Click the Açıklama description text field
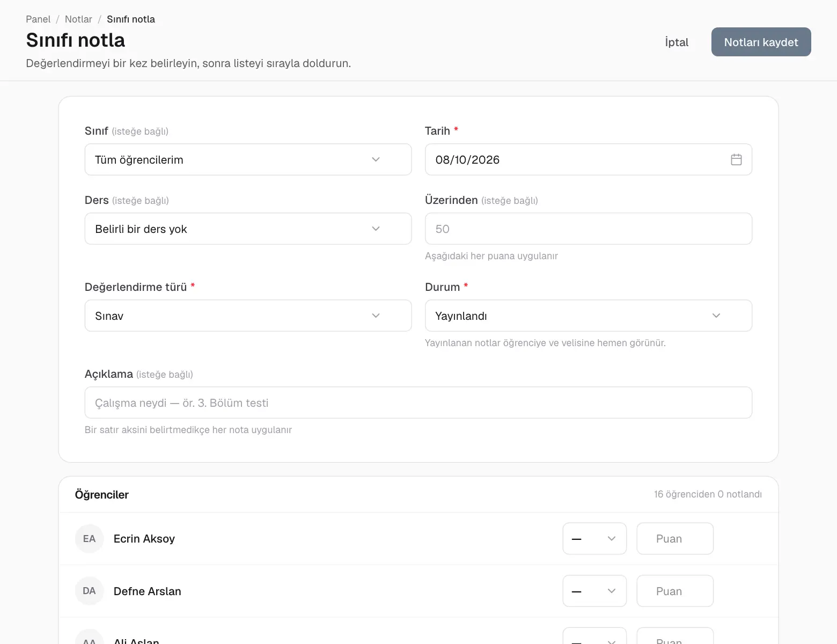Viewport: 837px width, 644px height. (x=418, y=402)
